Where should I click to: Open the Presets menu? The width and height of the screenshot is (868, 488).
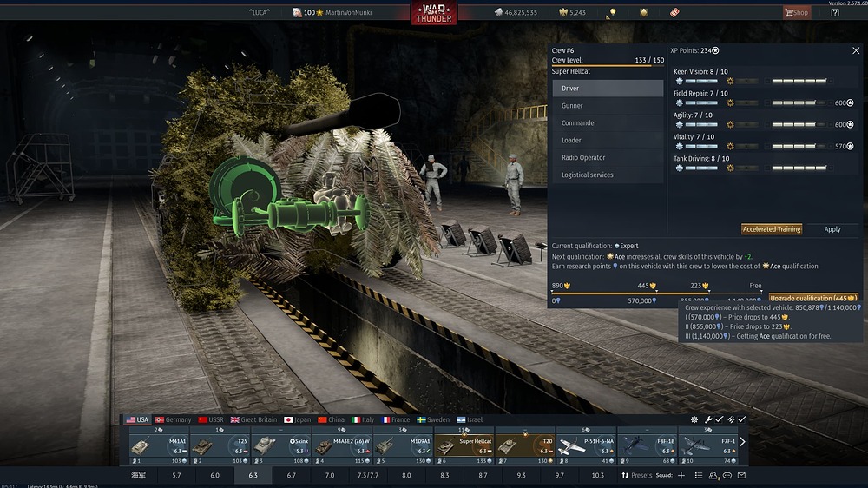point(637,475)
